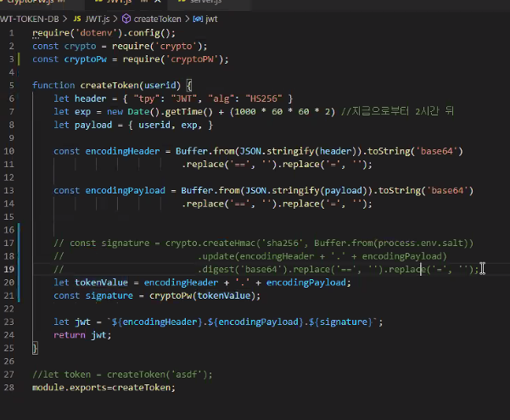The image size is (510, 420).
Task: Click encodingHeader declaration on line 10
Action: (x=123, y=151)
